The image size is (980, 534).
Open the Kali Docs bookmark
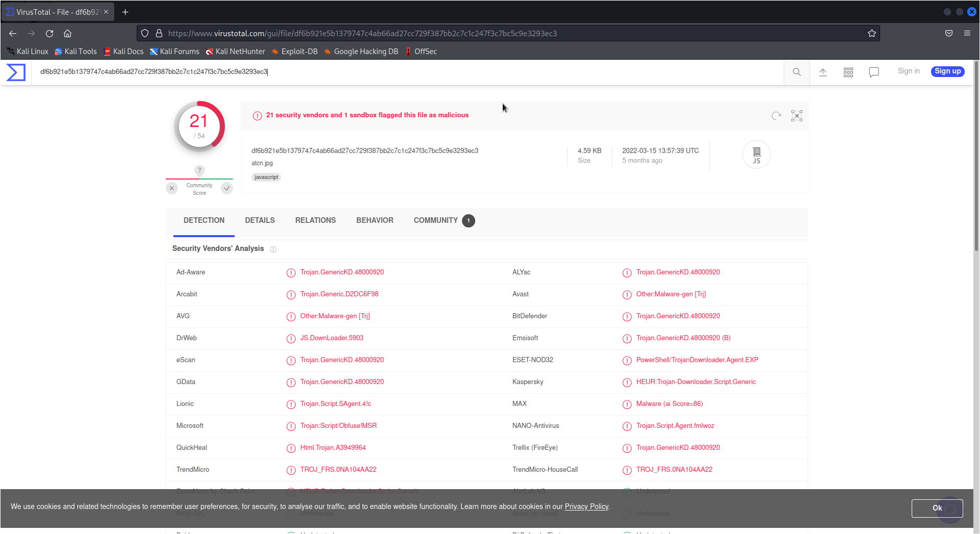point(123,52)
